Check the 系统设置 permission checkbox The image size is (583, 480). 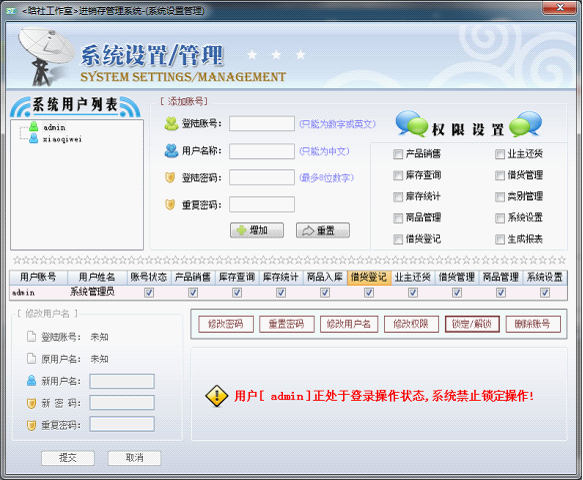[x=500, y=218]
